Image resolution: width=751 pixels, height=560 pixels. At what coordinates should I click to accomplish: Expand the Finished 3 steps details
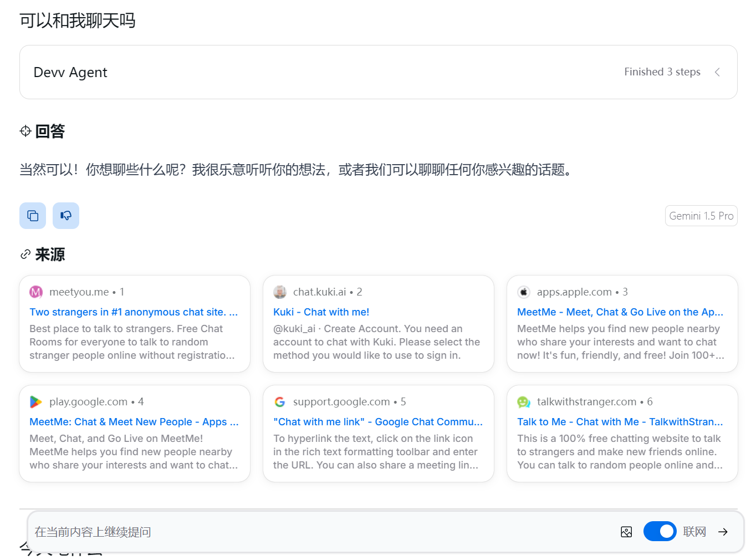tap(662, 72)
